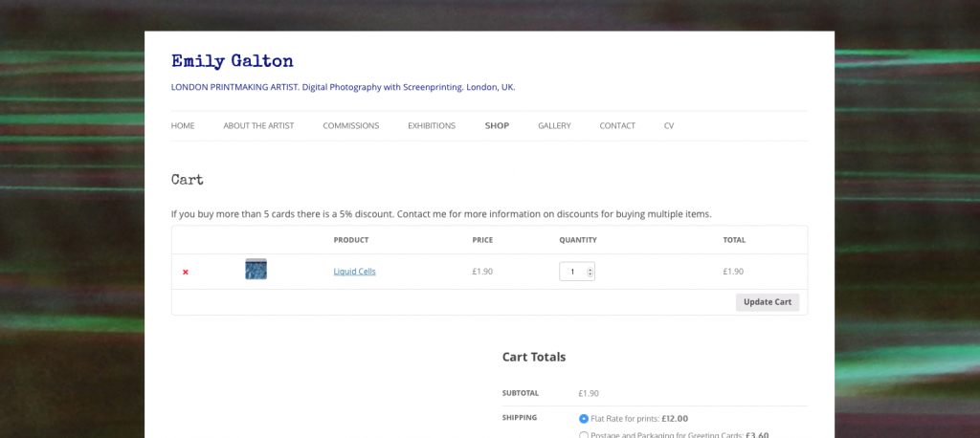
Task: Go to the Gallery page
Action: 554,125
